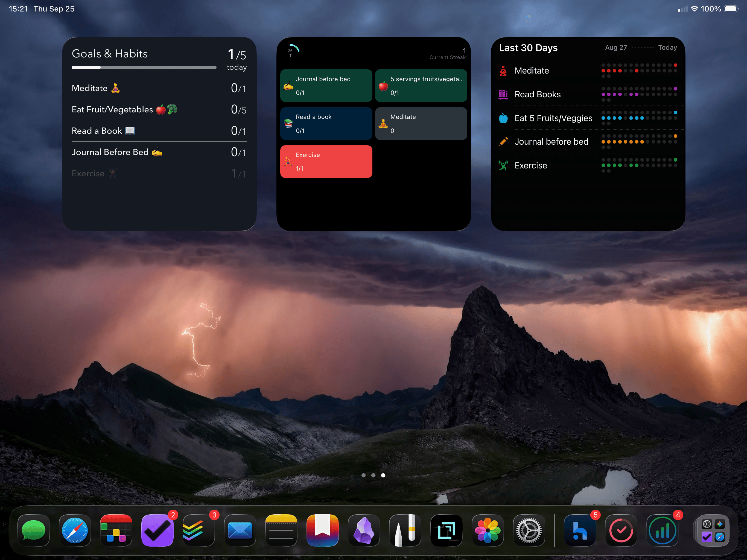Open the Fantastical calendar dock icon
Image resolution: width=747 pixels, height=560 pixels.
click(x=116, y=530)
